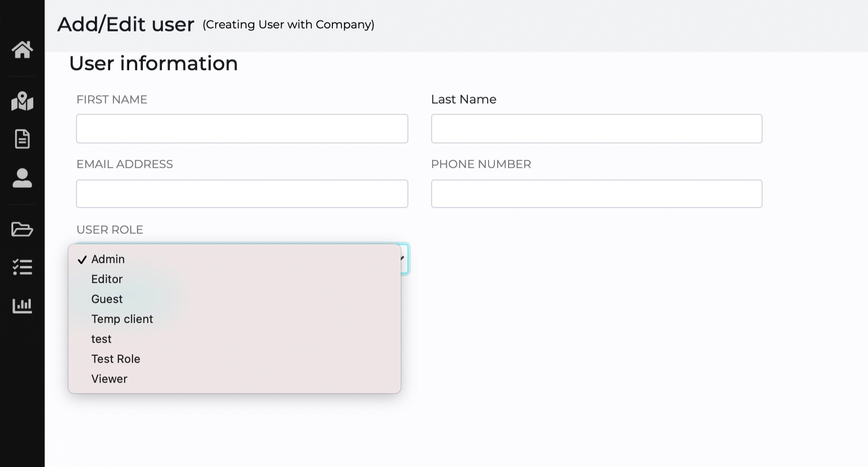Click the Phone Number input box
This screenshot has width=868, height=467.
[596, 194]
